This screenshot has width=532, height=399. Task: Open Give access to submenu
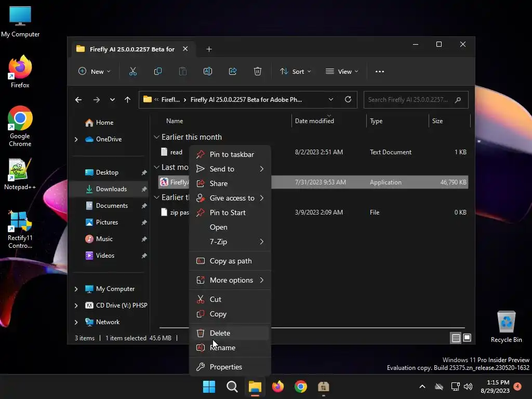(x=230, y=198)
